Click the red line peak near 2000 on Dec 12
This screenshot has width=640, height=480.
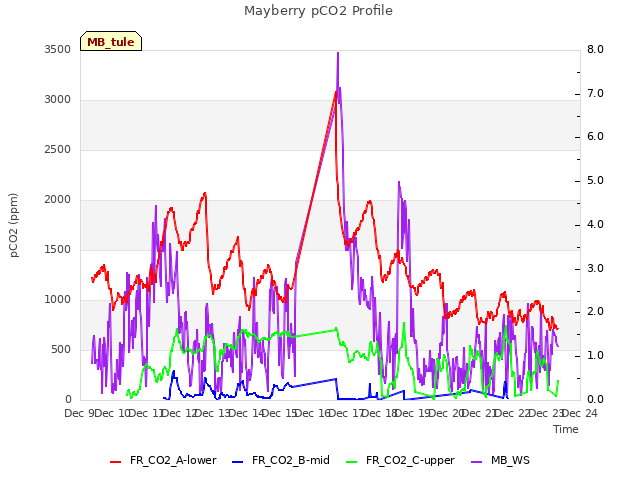point(205,193)
